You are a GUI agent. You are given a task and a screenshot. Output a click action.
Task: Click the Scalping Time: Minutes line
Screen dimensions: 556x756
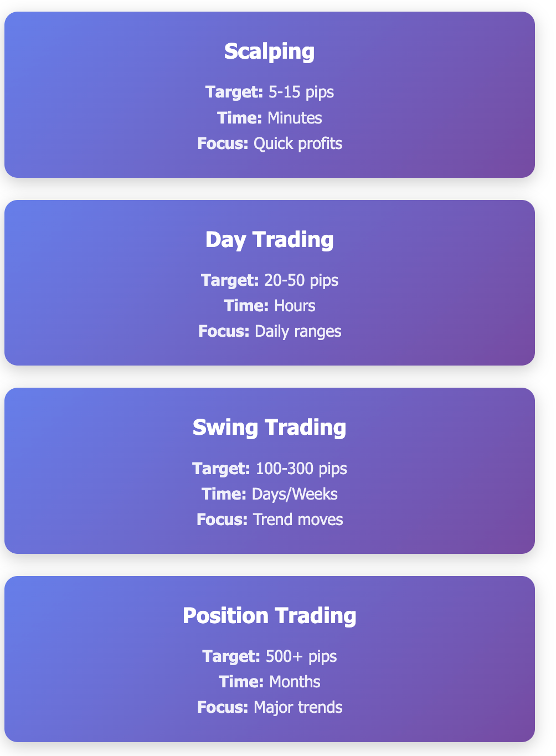click(270, 118)
